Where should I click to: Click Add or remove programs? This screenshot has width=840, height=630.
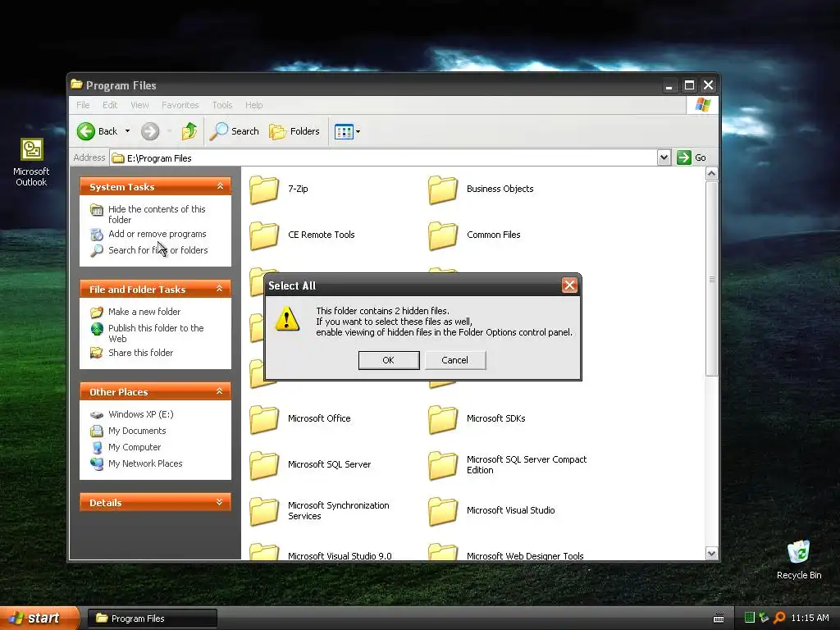click(x=157, y=234)
